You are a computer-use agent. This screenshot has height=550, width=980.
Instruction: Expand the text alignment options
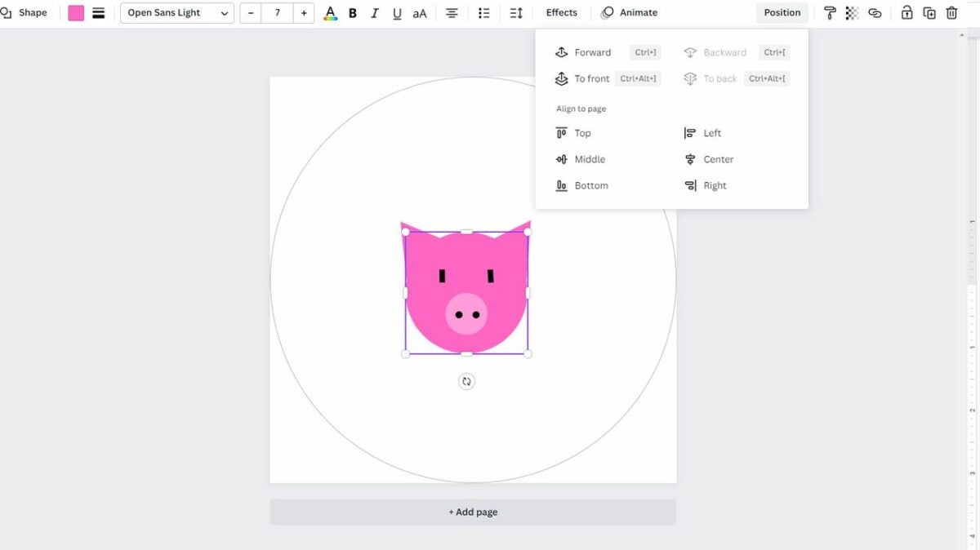pyautogui.click(x=452, y=12)
